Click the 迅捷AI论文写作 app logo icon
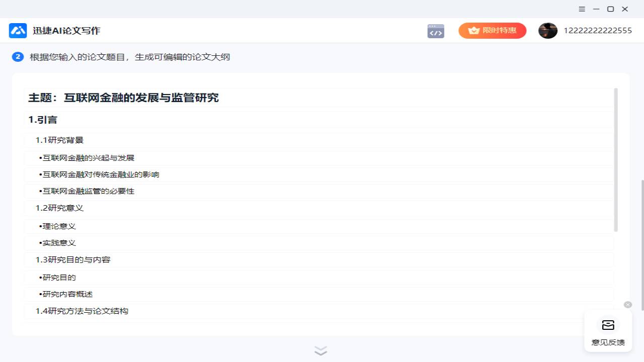This screenshot has width=644, height=362. pos(18,30)
